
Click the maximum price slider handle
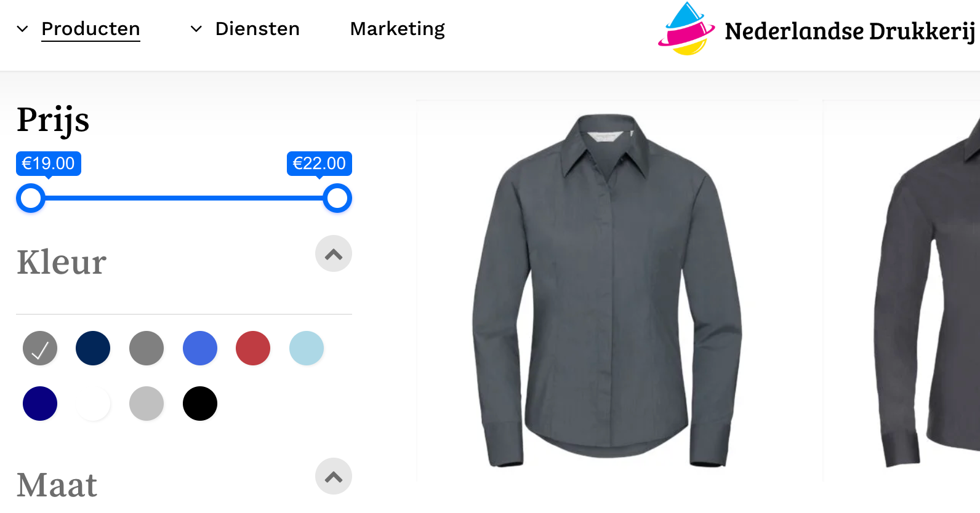point(337,198)
